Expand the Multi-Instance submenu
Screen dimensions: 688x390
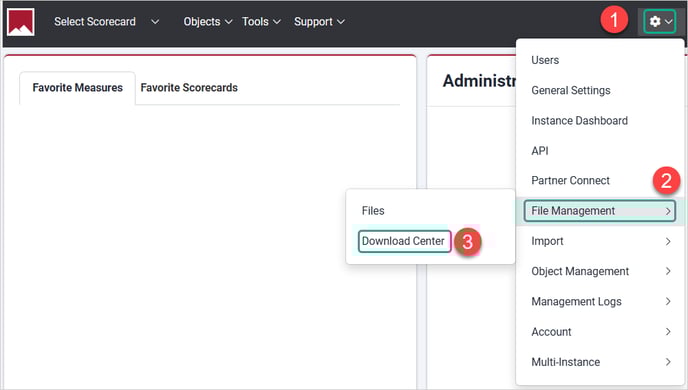(600, 362)
